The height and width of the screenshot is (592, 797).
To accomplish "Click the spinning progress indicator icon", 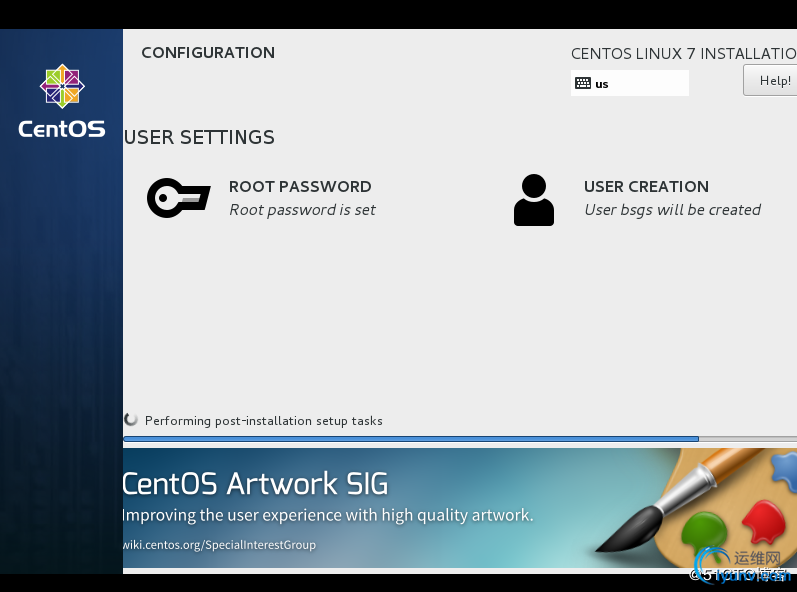I will click(131, 419).
